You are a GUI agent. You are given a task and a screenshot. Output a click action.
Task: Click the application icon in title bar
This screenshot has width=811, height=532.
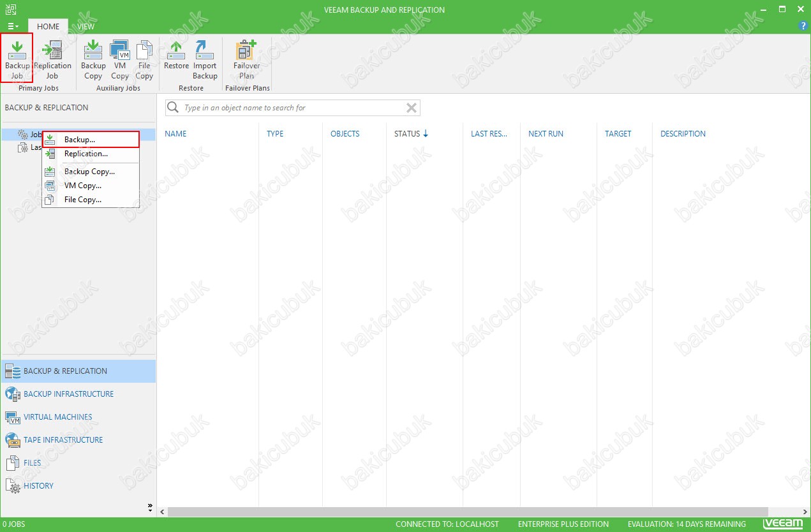10,9
